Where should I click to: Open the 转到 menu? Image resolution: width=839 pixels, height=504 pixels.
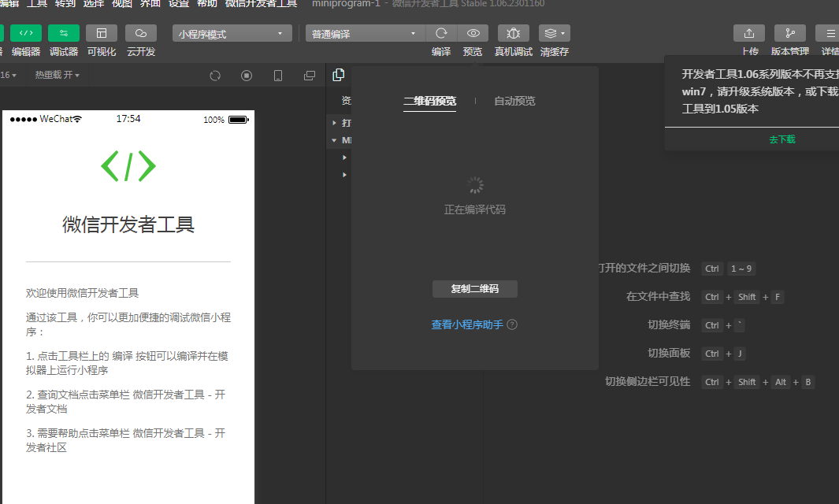(x=65, y=3)
